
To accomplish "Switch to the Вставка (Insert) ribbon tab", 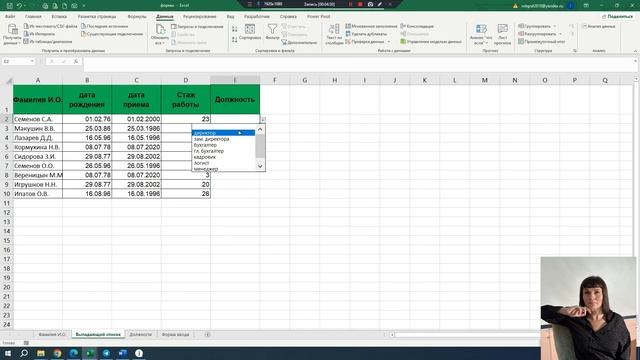I will point(59,16).
